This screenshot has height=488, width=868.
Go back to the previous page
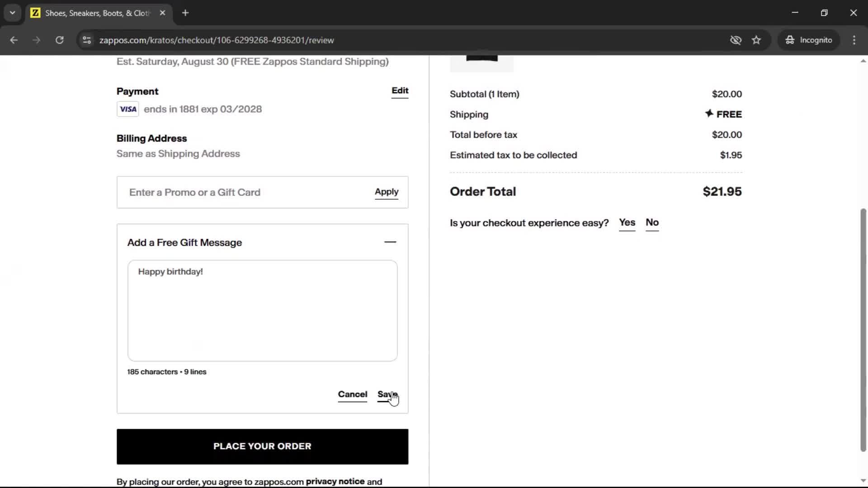click(14, 40)
